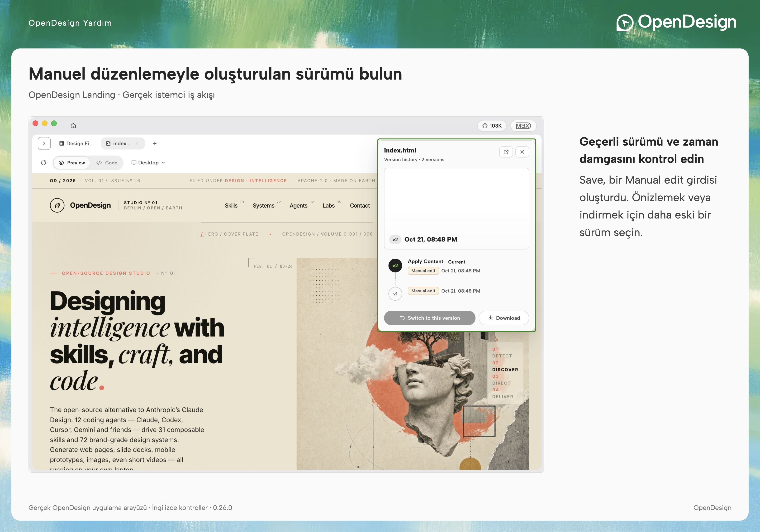This screenshot has height=532, width=760.
Task: Open the home icon in title bar
Action: (x=73, y=125)
